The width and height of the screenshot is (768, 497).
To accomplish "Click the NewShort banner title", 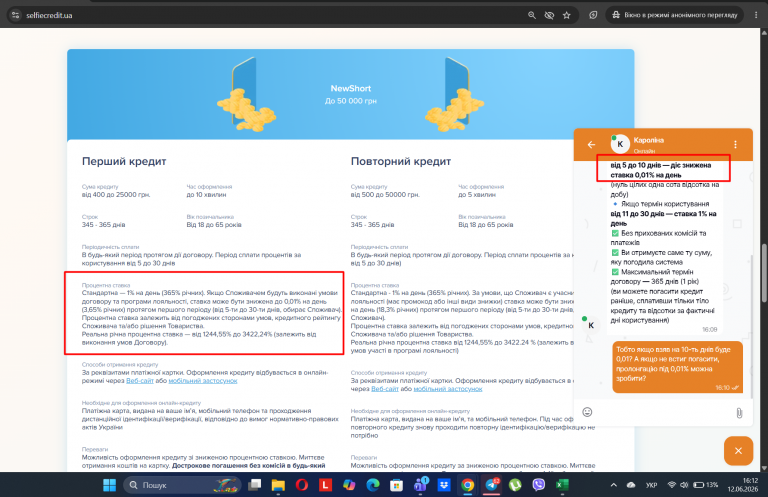I will coord(351,89).
